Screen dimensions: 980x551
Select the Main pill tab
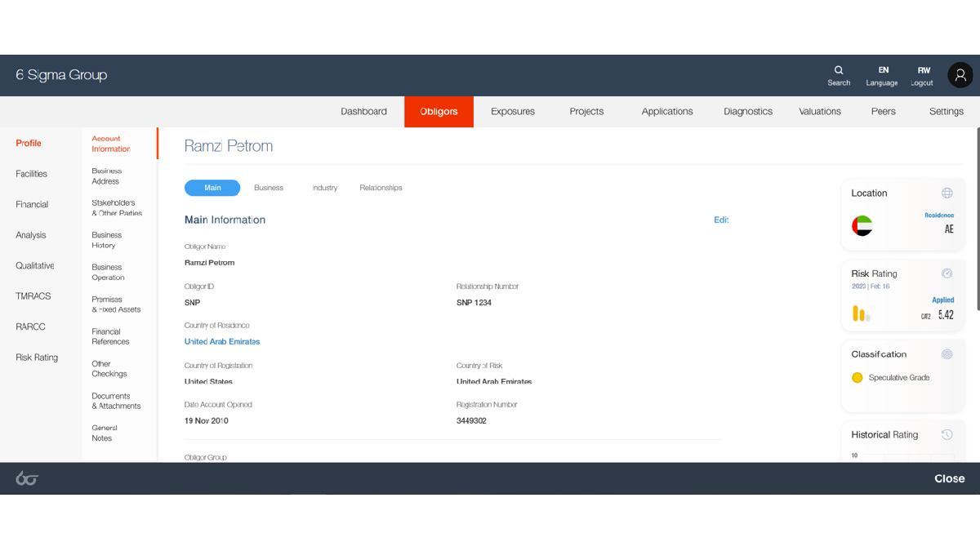point(212,188)
